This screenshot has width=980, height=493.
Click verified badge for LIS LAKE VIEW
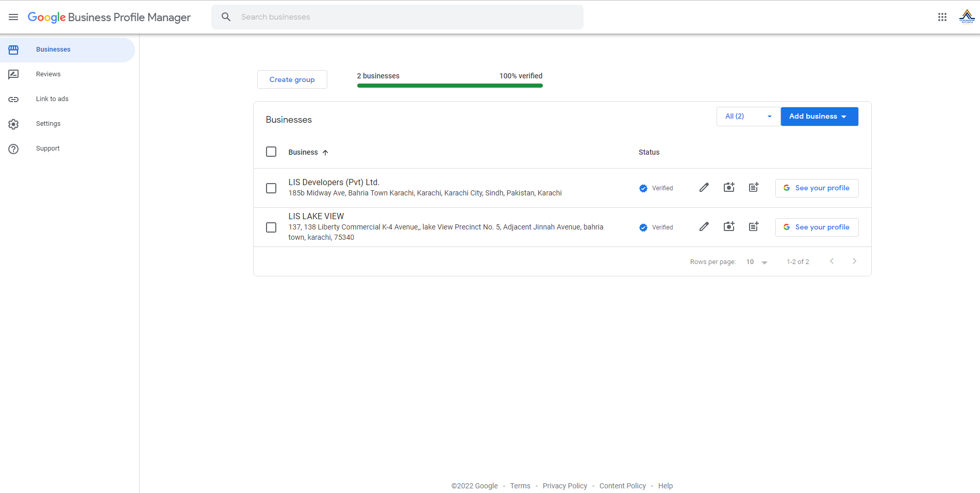[x=643, y=227]
